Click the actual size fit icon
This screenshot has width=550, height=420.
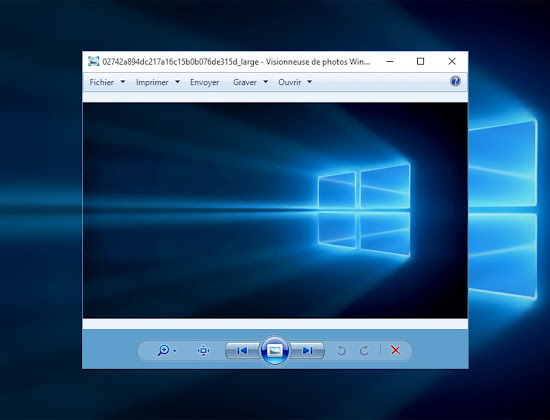203,351
